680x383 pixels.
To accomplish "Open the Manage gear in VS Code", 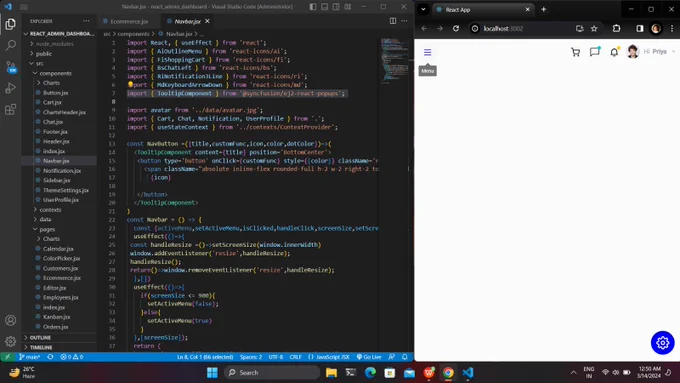I will 10,341.
